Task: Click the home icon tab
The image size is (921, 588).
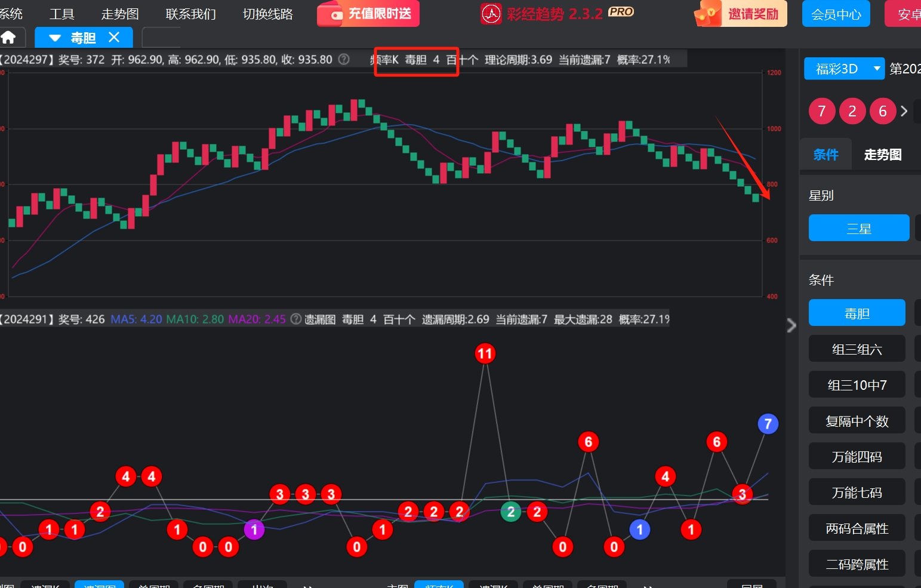Action: 9,38
